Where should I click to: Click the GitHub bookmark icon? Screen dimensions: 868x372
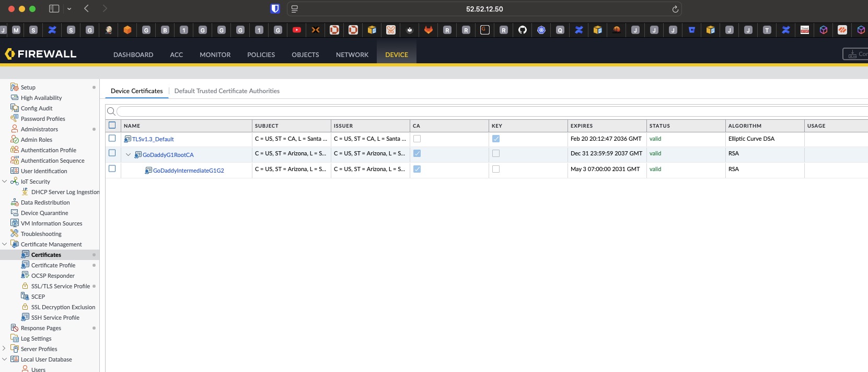tap(522, 30)
